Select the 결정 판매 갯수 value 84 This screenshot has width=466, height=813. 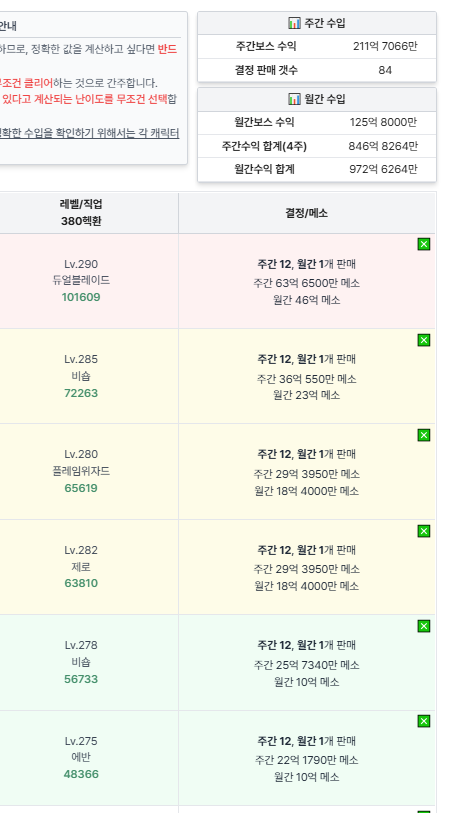click(x=385, y=70)
